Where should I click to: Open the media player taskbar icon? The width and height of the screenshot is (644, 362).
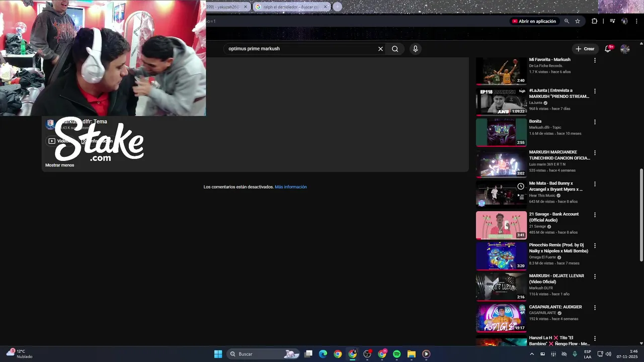pos(426,354)
